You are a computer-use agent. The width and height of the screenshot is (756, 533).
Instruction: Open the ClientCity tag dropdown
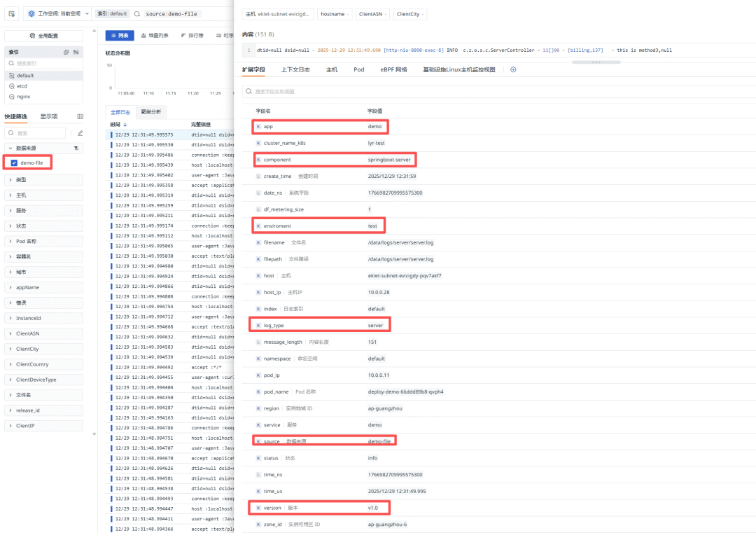coord(410,14)
